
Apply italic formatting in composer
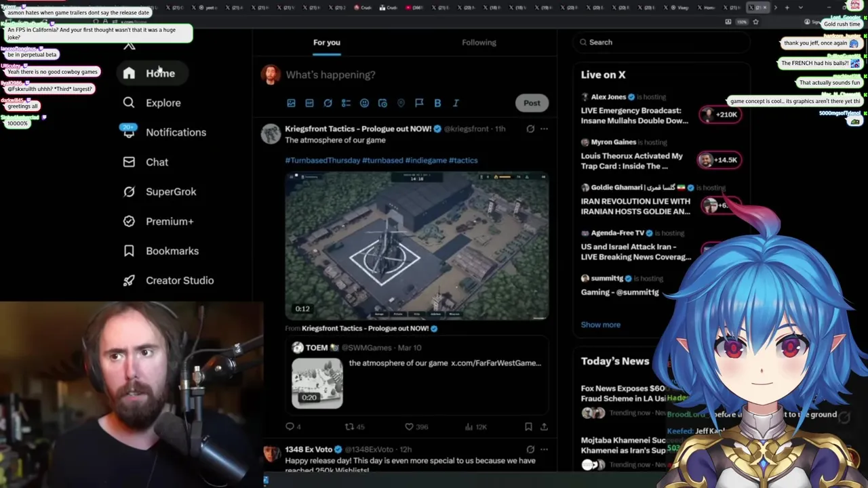(456, 103)
